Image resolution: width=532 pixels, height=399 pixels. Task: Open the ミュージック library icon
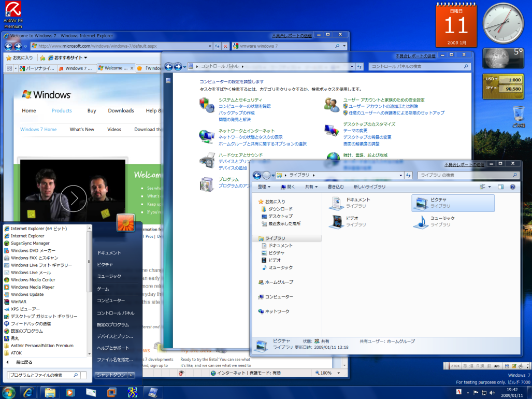(421, 222)
